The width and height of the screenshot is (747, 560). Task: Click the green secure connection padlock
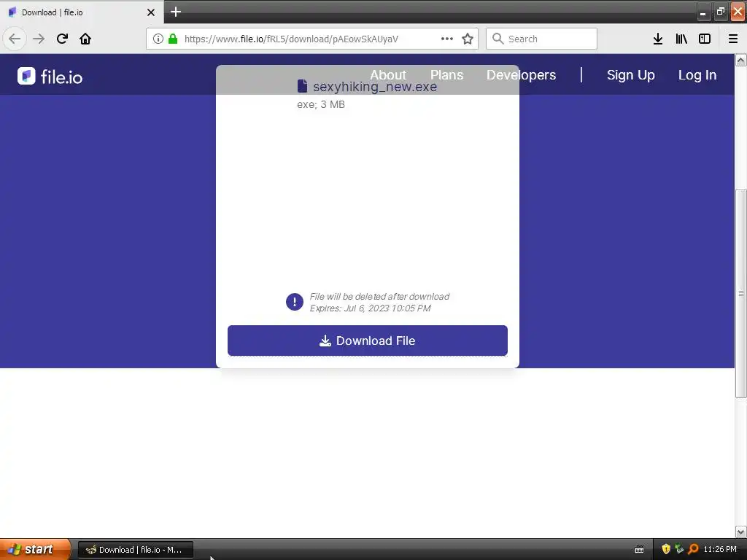click(x=173, y=39)
